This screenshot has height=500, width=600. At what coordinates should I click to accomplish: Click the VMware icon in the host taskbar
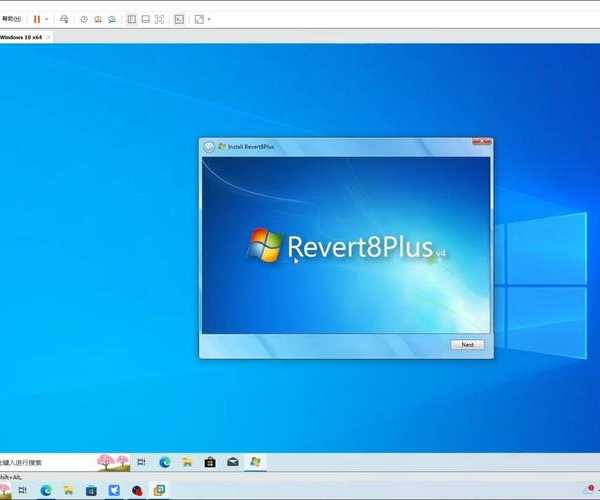[158, 490]
